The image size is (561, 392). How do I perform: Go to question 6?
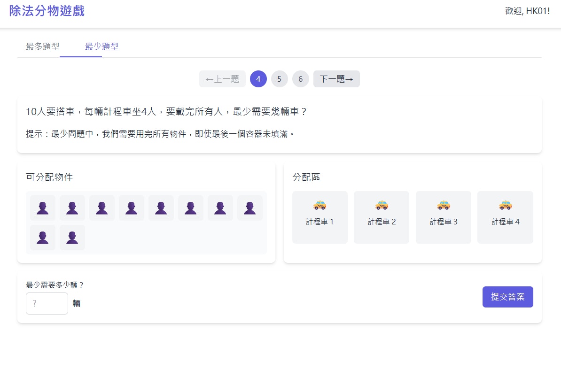(300, 79)
